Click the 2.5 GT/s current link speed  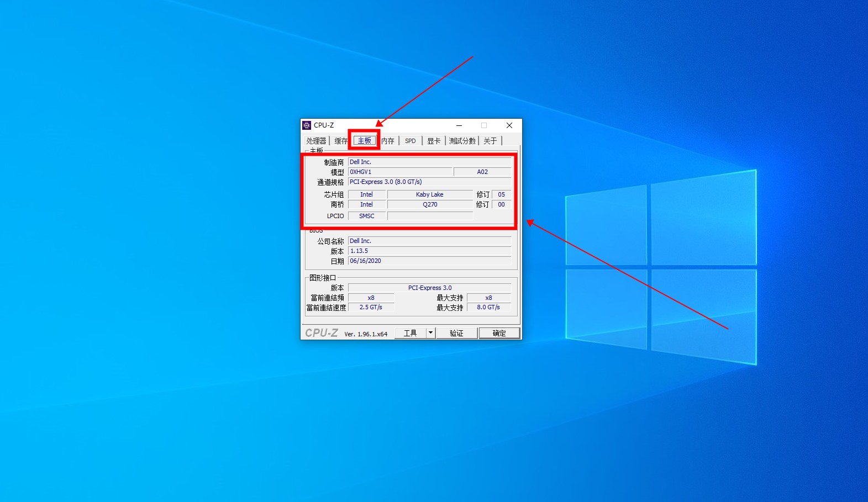click(x=371, y=308)
